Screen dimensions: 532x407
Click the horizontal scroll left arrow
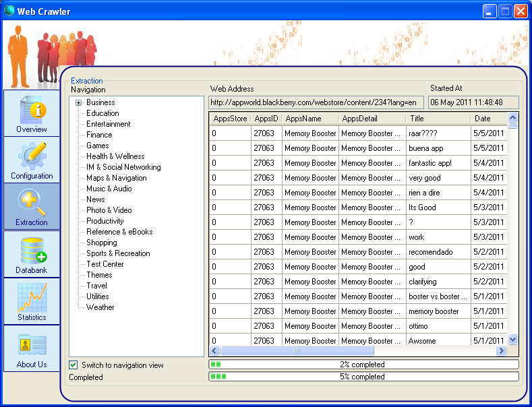(214, 351)
